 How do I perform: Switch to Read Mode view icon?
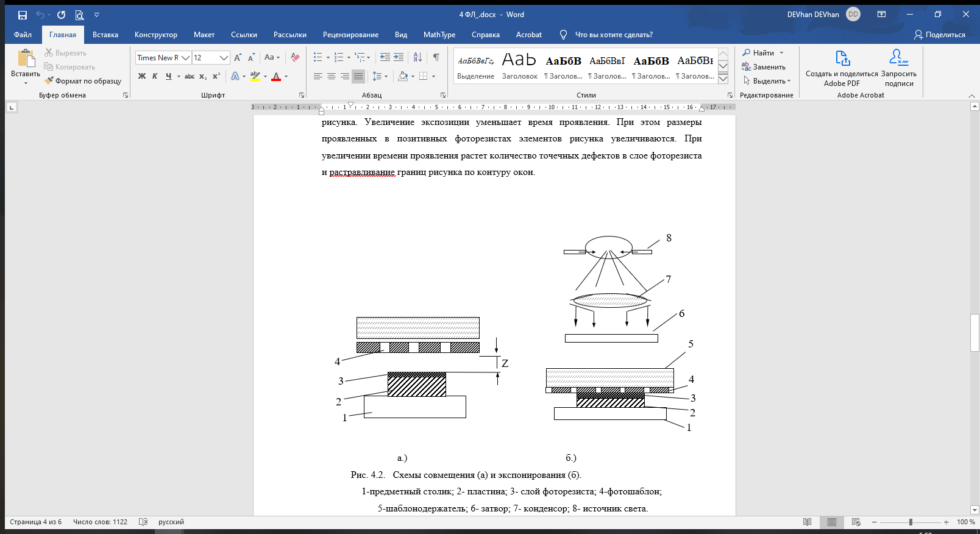coord(808,522)
